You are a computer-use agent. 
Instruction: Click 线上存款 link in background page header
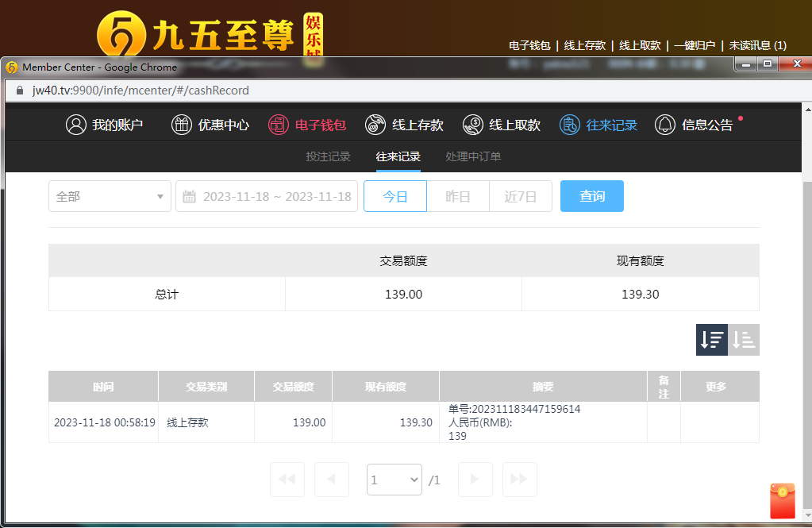[x=585, y=45]
